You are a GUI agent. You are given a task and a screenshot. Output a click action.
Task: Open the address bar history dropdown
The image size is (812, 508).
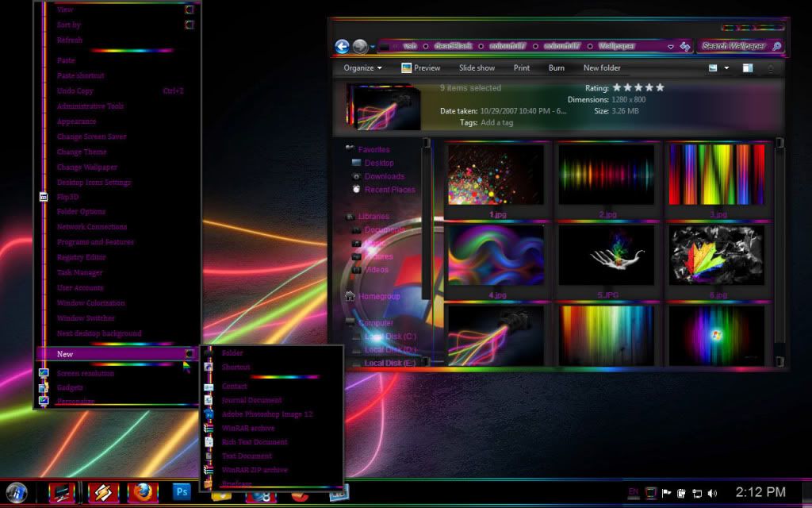[671, 47]
